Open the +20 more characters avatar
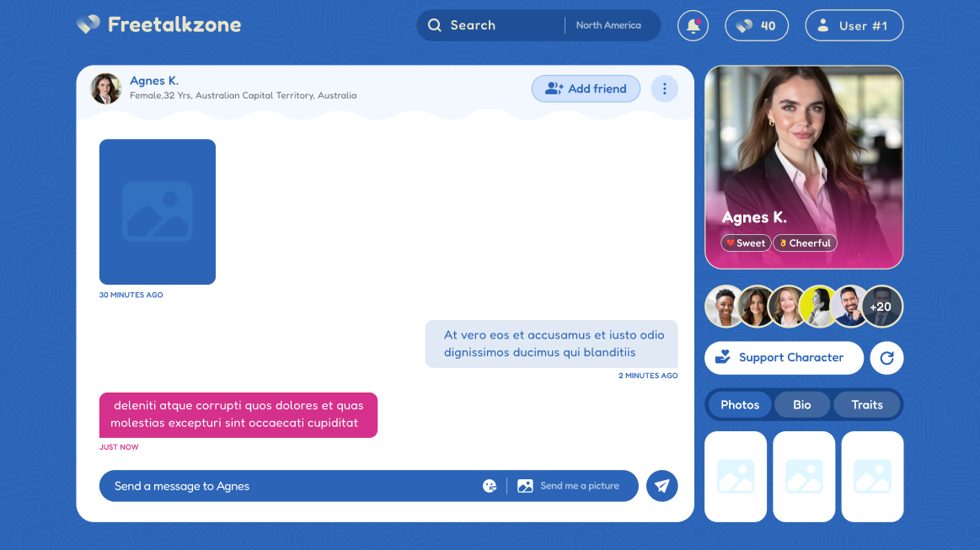The width and height of the screenshot is (980, 550). click(x=881, y=307)
